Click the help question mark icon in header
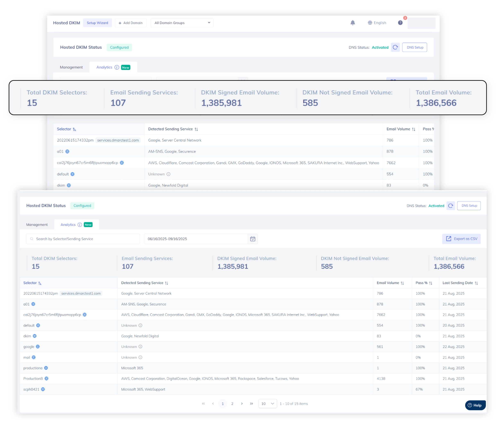This screenshot has height=435, width=504. click(400, 23)
